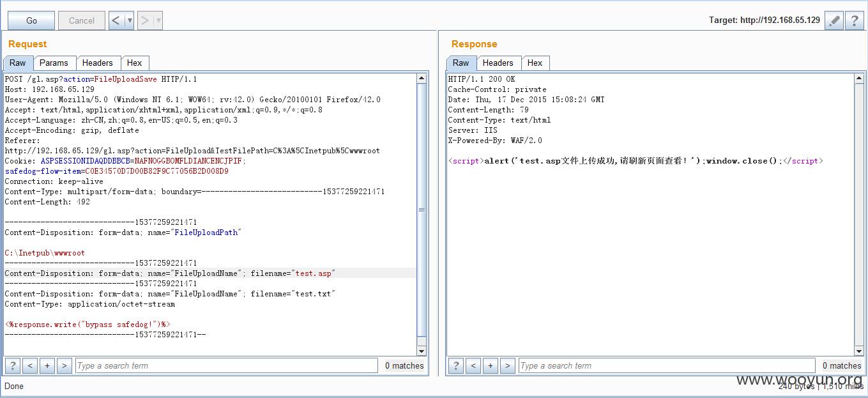Click response pane scrollbar up arrow
This screenshot has width=868, height=398.
(859, 78)
